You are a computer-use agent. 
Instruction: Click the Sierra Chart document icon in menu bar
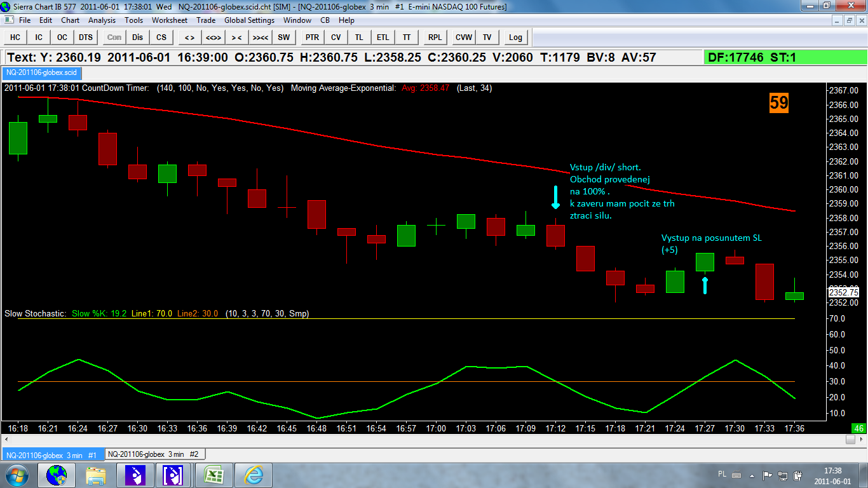(x=8, y=20)
